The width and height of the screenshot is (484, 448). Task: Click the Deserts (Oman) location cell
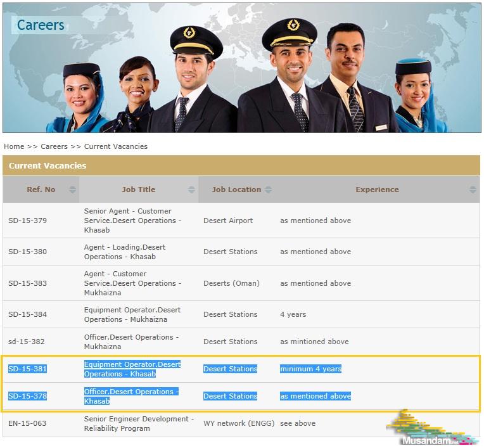click(x=231, y=283)
